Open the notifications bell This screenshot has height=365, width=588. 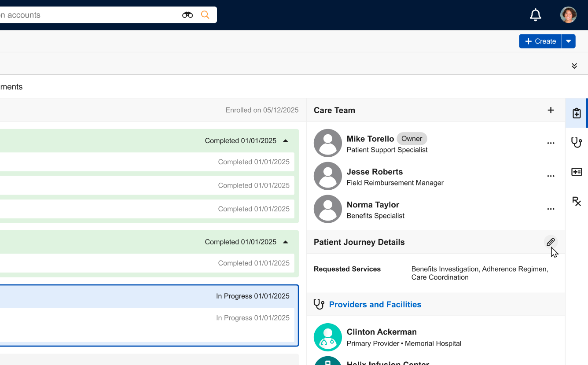535,15
